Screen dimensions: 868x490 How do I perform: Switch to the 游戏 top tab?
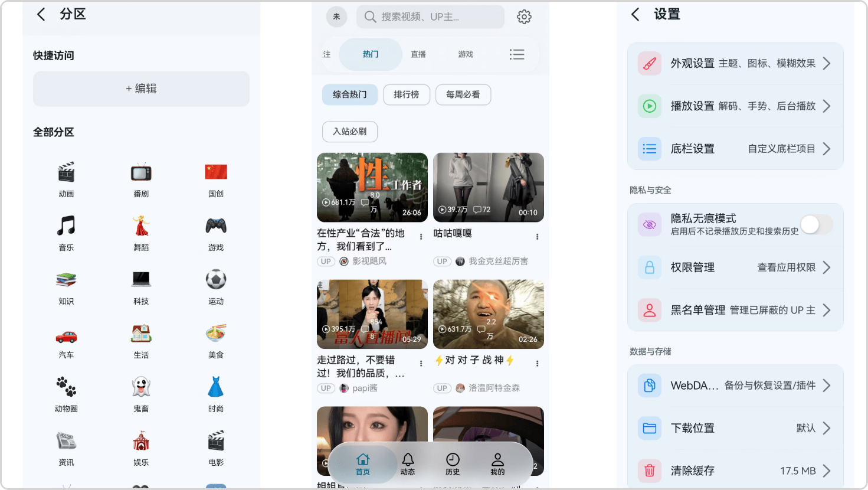[x=466, y=54]
